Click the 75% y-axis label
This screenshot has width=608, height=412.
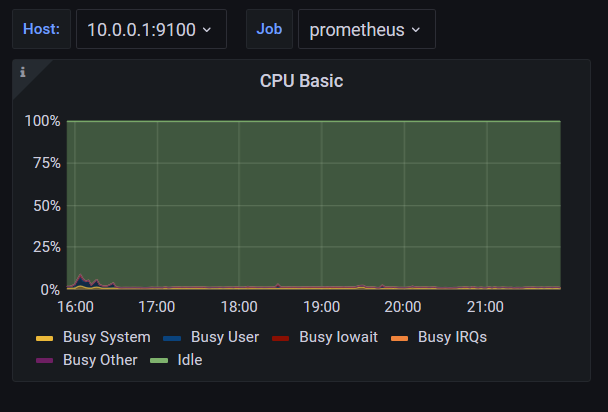pyautogui.click(x=47, y=163)
